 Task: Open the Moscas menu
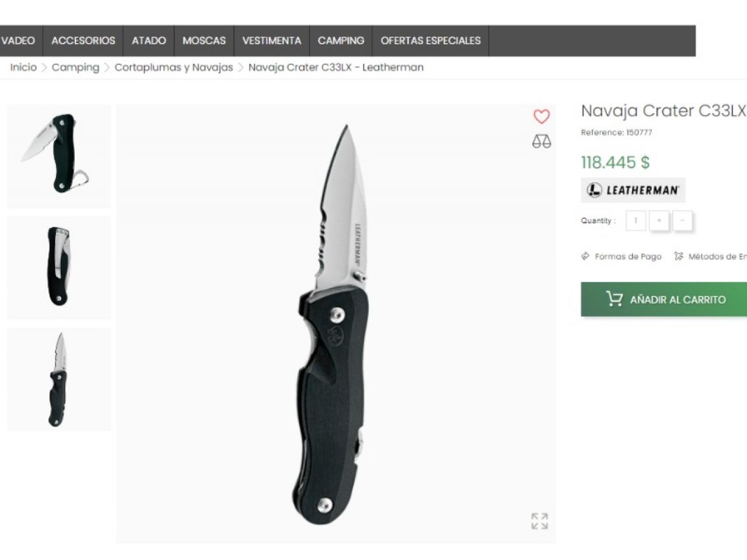coord(204,41)
